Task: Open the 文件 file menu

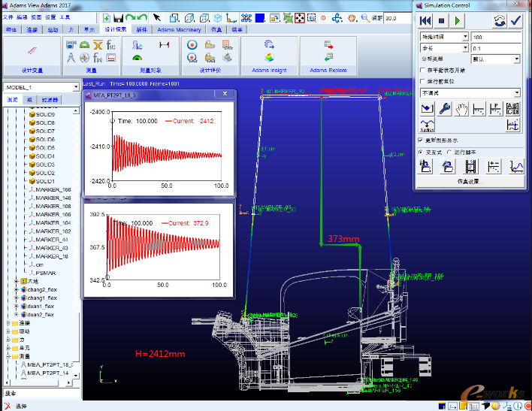Action: [8, 17]
